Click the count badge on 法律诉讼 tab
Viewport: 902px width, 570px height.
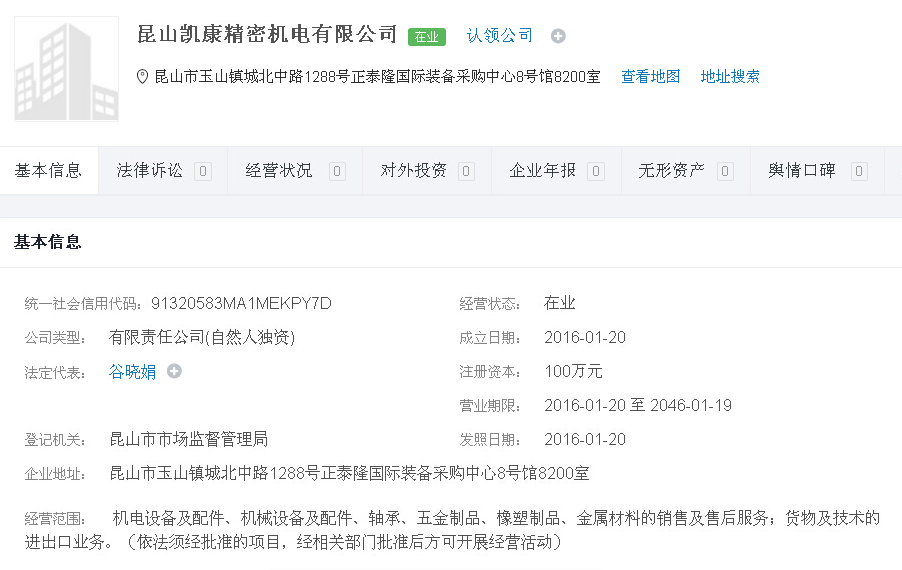(x=203, y=171)
